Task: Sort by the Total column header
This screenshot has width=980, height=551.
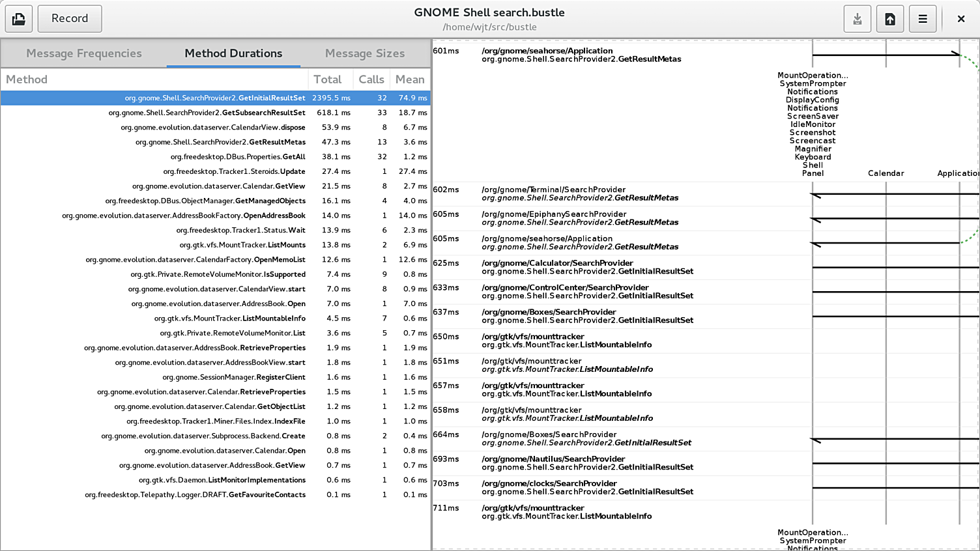Action: point(328,79)
